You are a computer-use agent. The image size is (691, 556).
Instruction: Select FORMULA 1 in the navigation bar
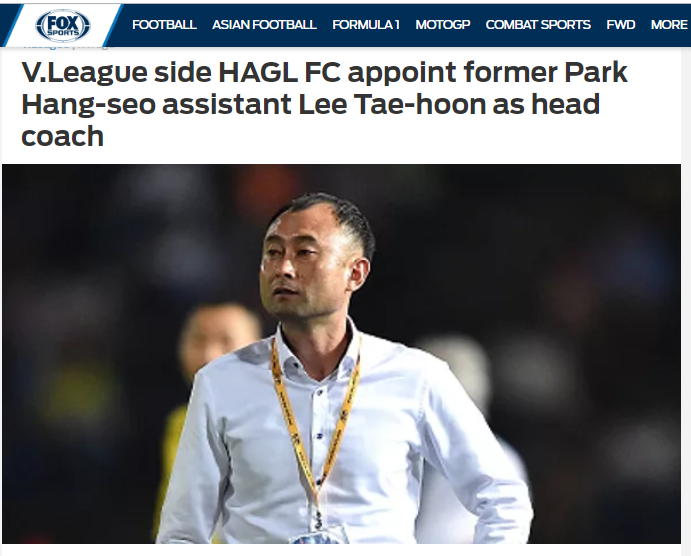coord(366,25)
